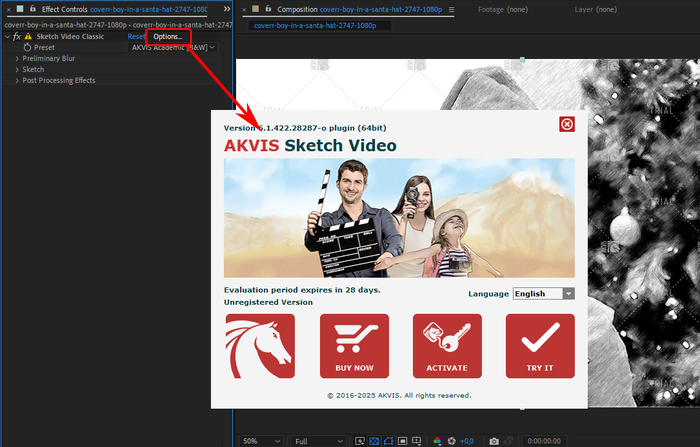This screenshot has height=447, width=700.
Task: Click the Reset Exposure aperture icon
Action: point(451,441)
